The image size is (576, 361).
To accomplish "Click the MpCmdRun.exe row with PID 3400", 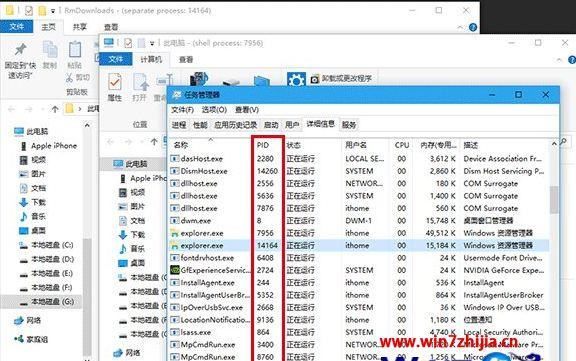I will point(359,344).
